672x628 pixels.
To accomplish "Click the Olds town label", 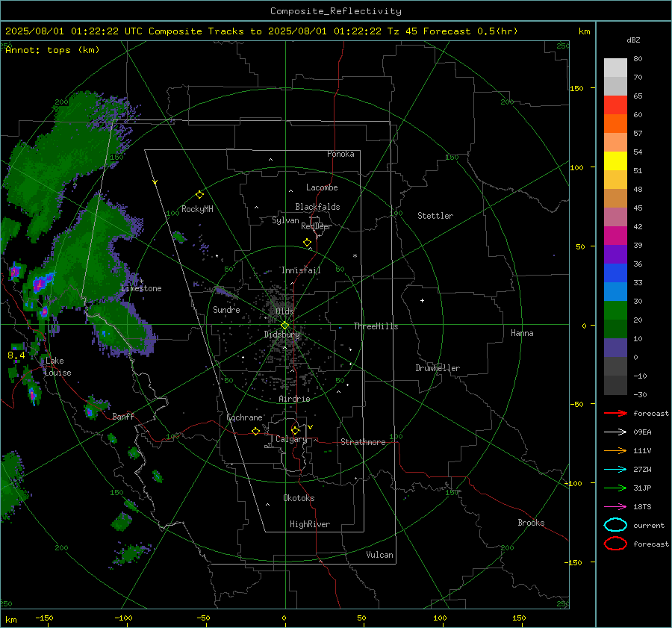I will (x=284, y=311).
